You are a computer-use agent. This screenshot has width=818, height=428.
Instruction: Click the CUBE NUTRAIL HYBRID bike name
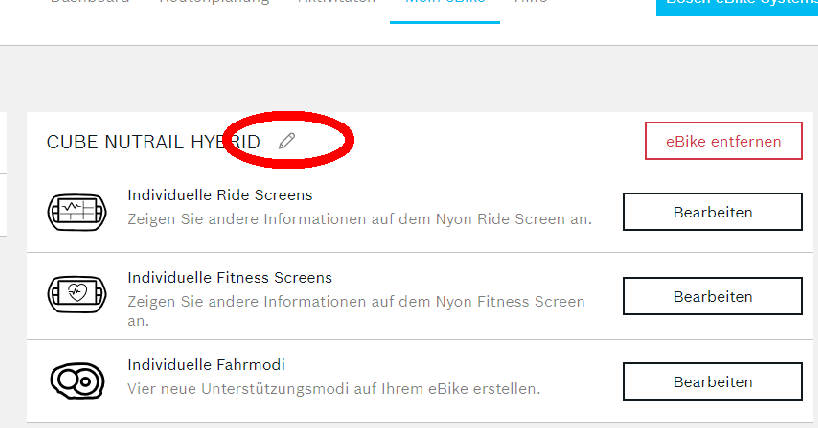pyautogui.click(x=154, y=142)
